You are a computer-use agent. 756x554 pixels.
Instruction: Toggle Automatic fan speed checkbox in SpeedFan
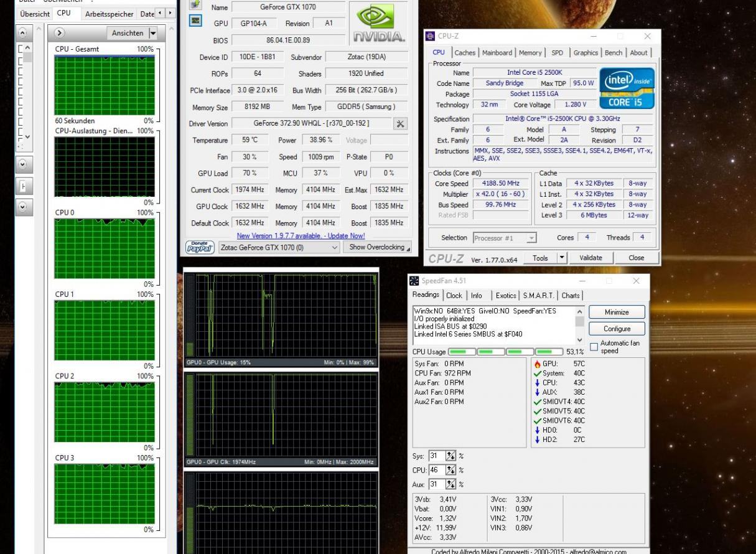click(594, 347)
